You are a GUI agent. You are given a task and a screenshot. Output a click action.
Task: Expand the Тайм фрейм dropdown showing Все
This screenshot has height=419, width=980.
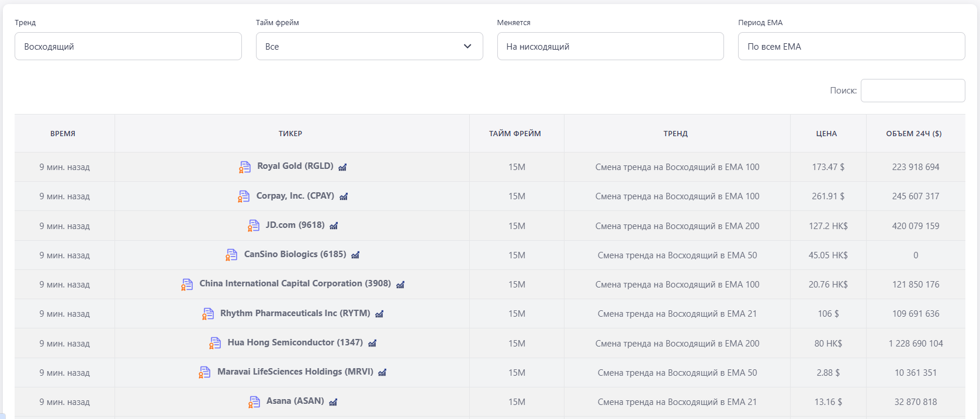(x=369, y=46)
